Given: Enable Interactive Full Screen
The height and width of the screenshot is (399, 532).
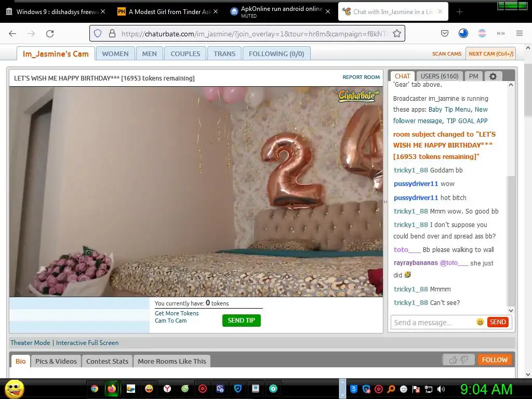Looking at the screenshot, I should 87,343.
